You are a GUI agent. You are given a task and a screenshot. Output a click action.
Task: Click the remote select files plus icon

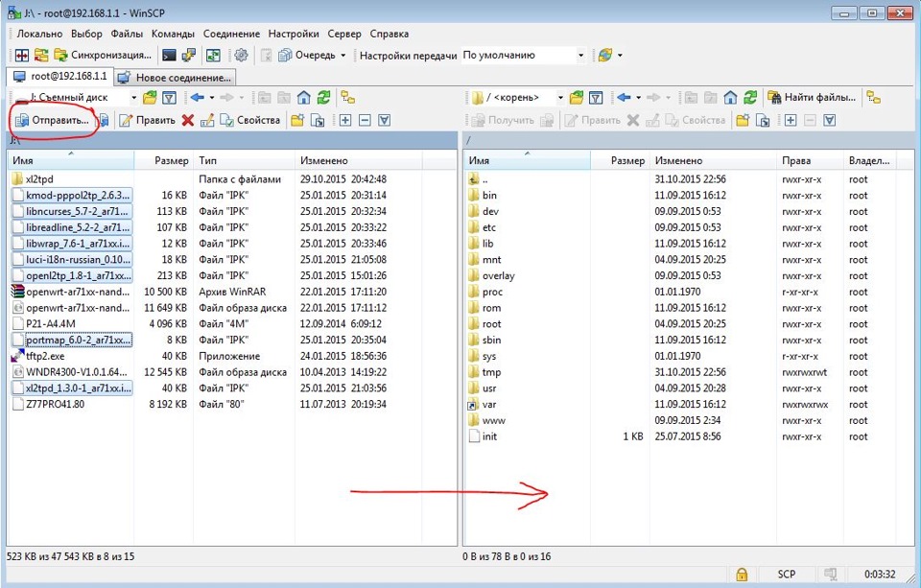pyautogui.click(x=790, y=121)
